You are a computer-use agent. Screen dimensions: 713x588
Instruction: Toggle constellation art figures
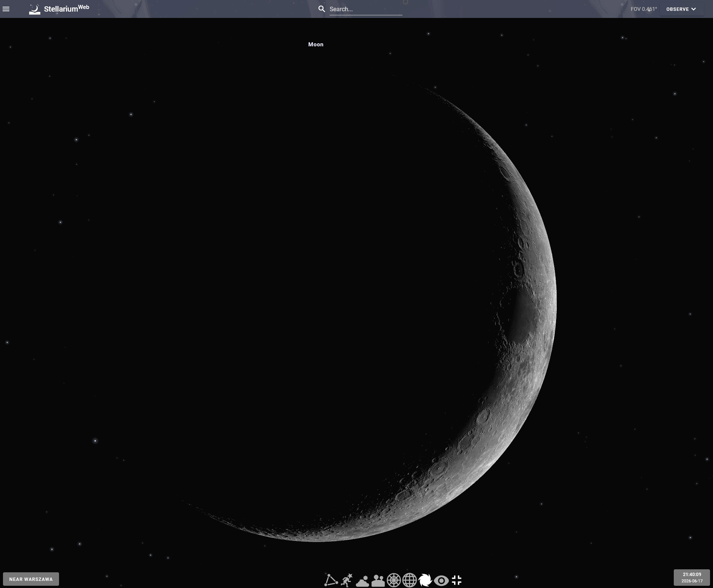347,580
